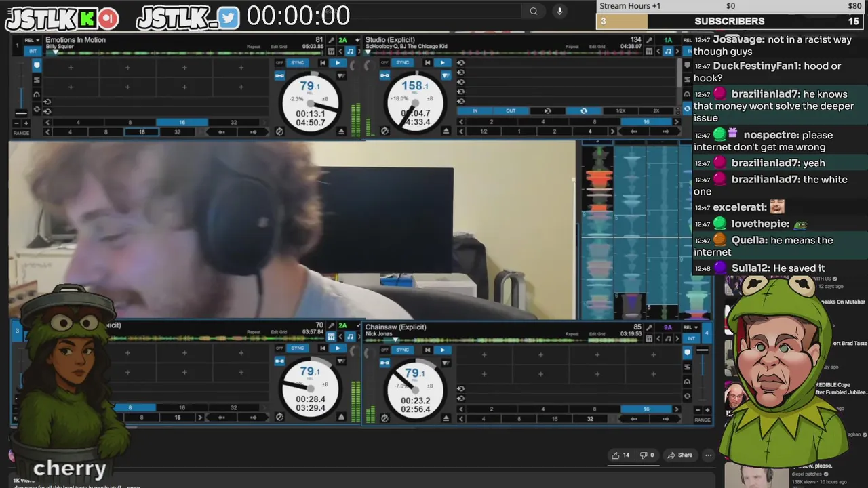868x488 pixels.
Task: Click the 9A key tag on Chainsaw
Action: pos(667,327)
